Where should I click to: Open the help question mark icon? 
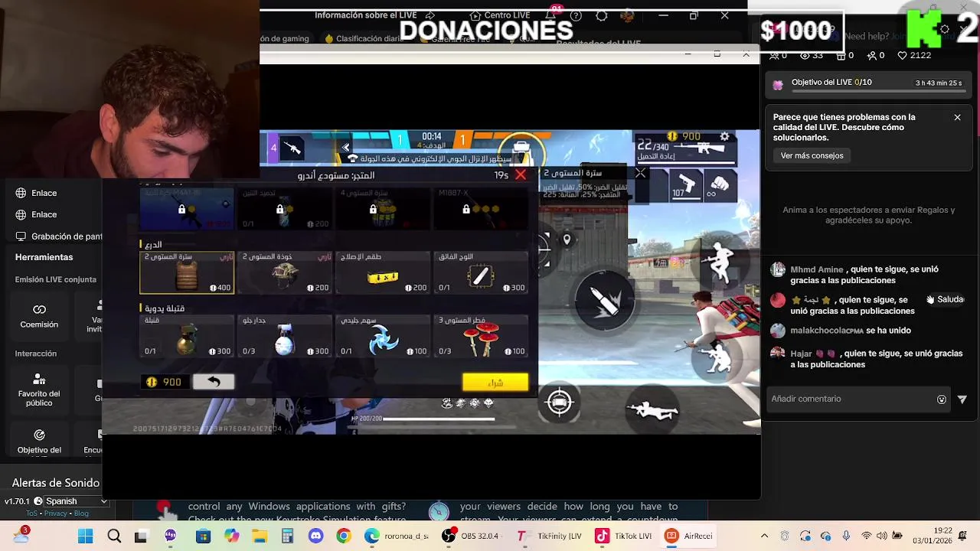[576, 15]
